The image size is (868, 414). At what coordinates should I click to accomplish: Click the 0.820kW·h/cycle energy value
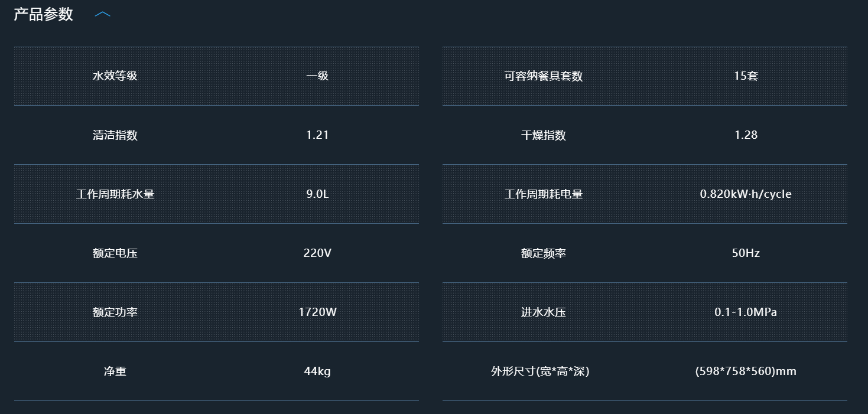pos(746,194)
